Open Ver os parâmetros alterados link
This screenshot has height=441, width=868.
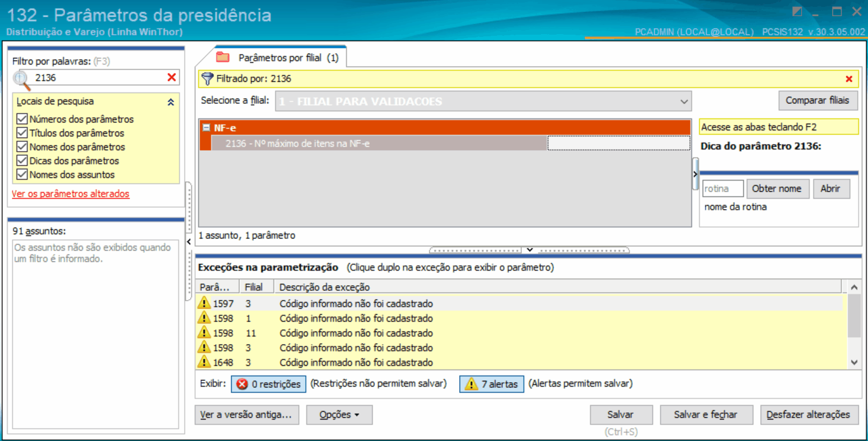pyautogui.click(x=70, y=194)
